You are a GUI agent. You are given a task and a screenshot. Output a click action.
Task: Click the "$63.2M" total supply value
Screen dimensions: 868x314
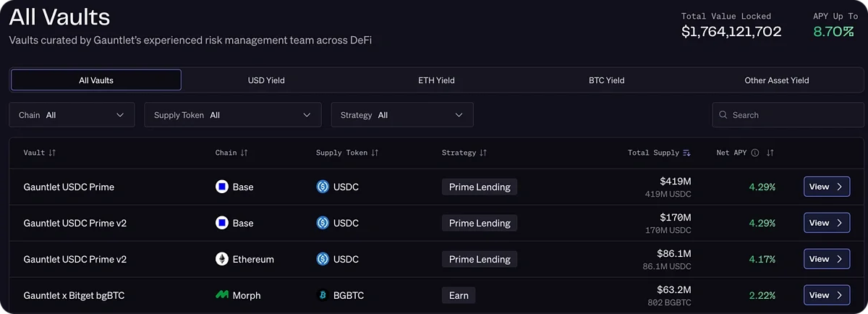click(x=674, y=289)
